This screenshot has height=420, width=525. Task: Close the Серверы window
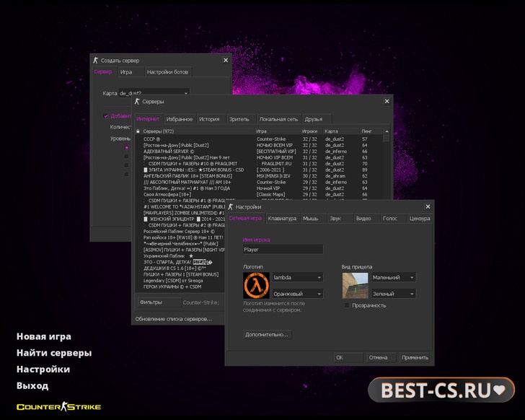tap(387, 101)
